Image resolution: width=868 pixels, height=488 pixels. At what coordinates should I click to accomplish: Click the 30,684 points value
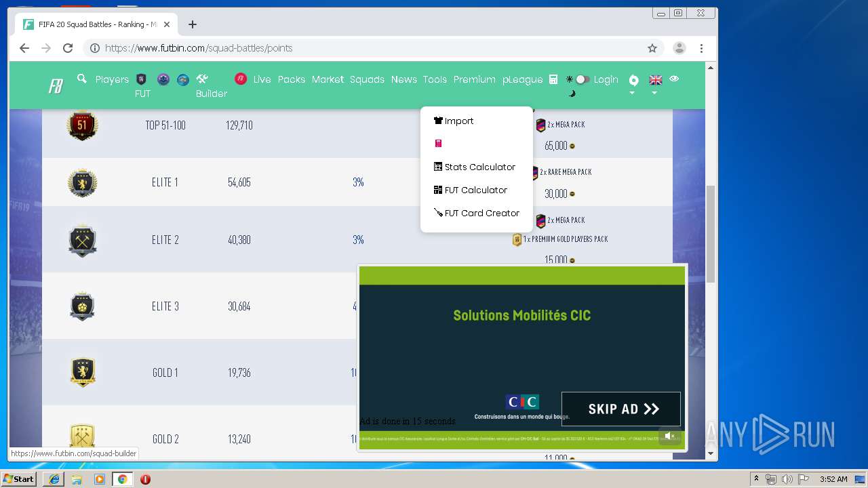coord(239,306)
